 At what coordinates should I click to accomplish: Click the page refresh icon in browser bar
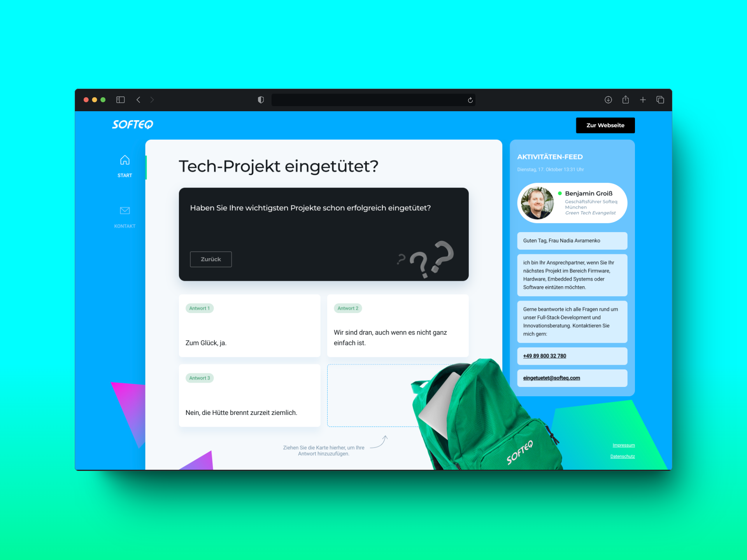pos(470,100)
